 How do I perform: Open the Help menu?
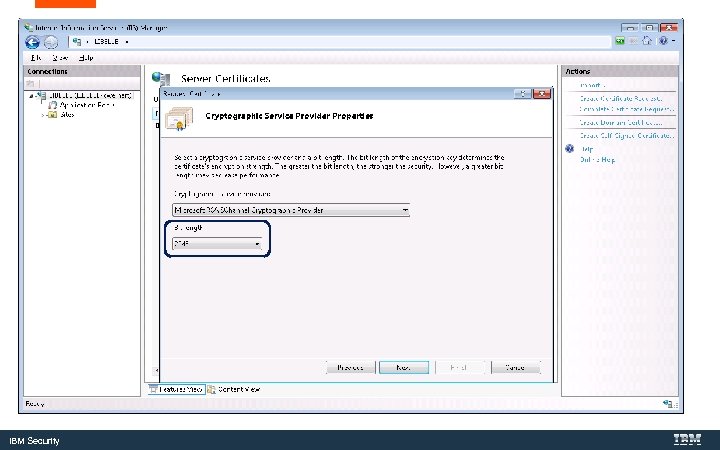(x=85, y=58)
